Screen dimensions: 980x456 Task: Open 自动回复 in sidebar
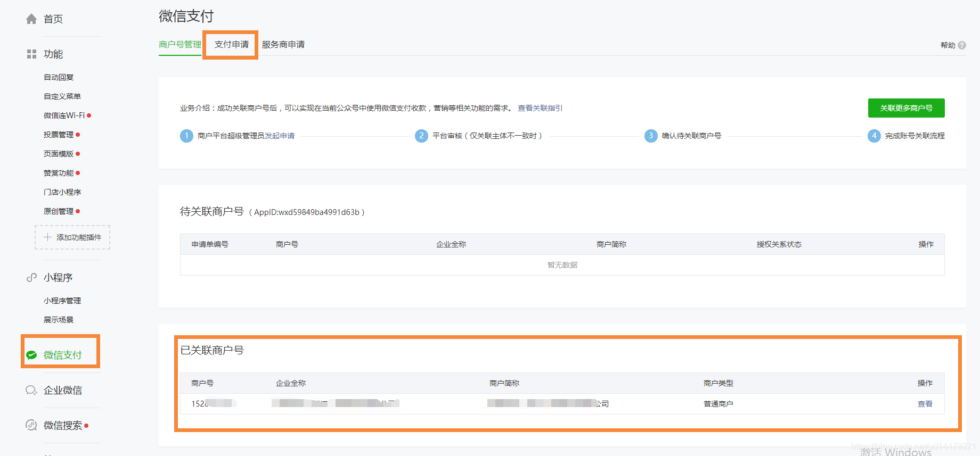pos(59,77)
